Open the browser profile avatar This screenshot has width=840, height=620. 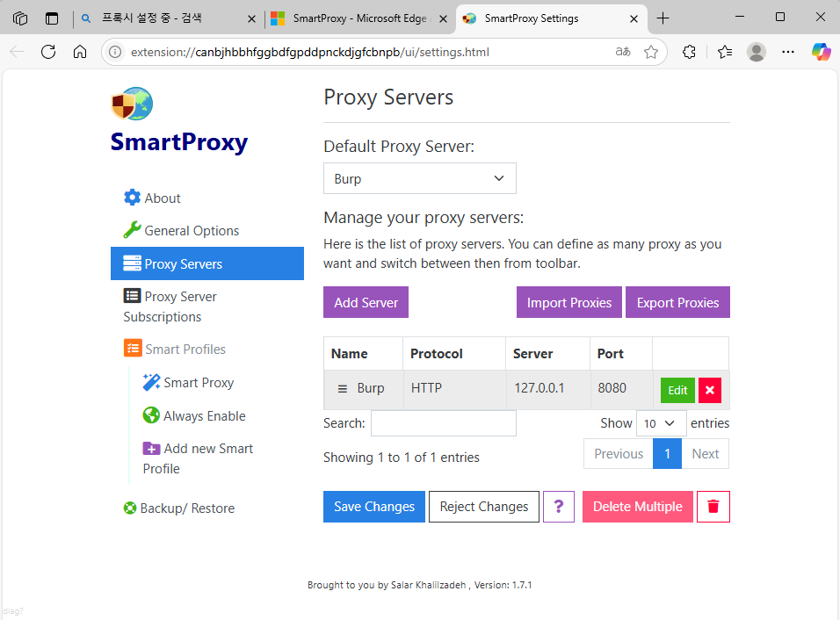point(756,52)
